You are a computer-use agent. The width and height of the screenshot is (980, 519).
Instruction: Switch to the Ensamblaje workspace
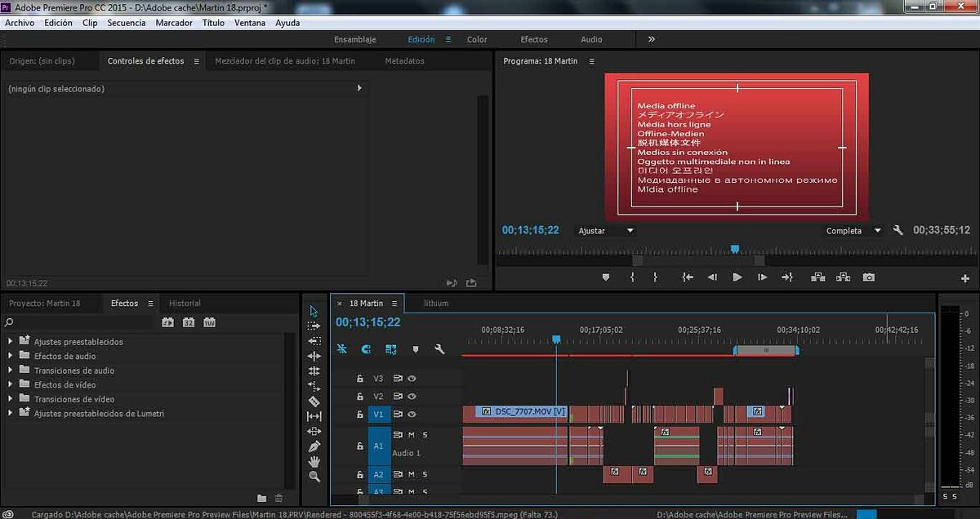[355, 39]
